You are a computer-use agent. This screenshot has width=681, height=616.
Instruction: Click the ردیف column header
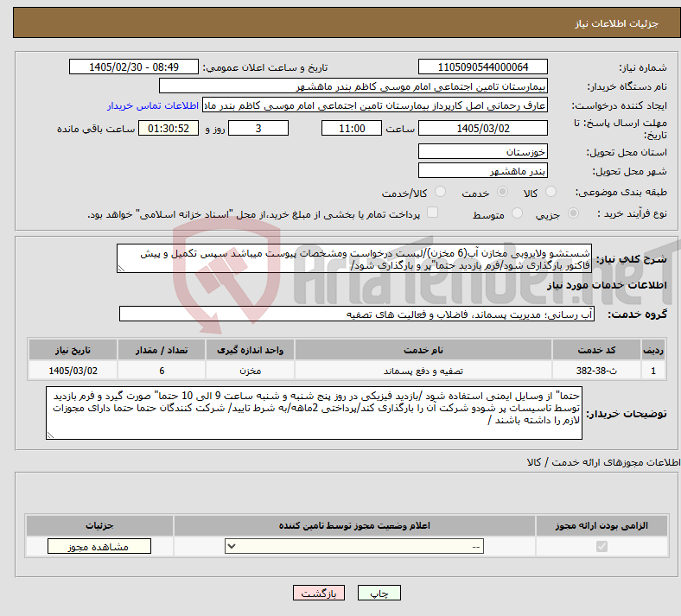coord(653,350)
